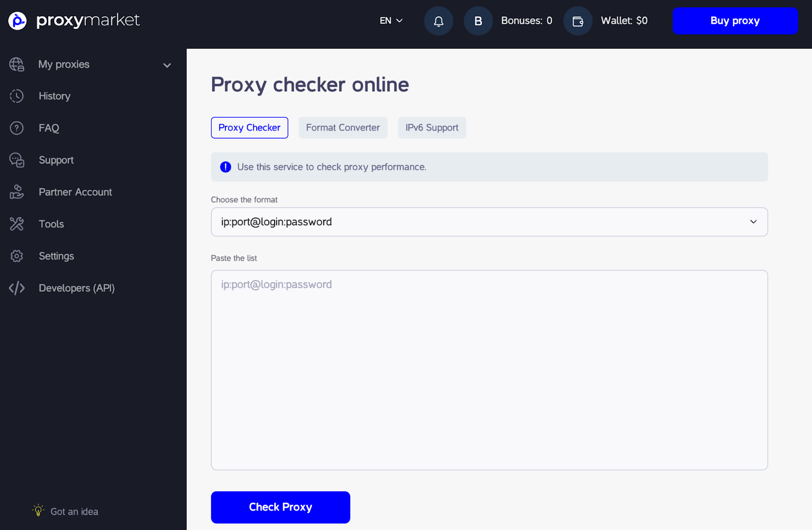Click the Bonuses: 0 label

tap(527, 21)
